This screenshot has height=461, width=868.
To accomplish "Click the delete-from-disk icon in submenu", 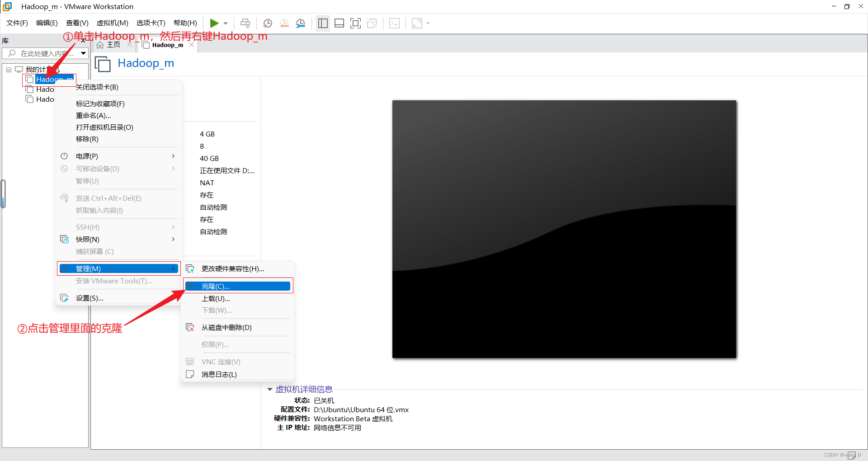I will (190, 328).
